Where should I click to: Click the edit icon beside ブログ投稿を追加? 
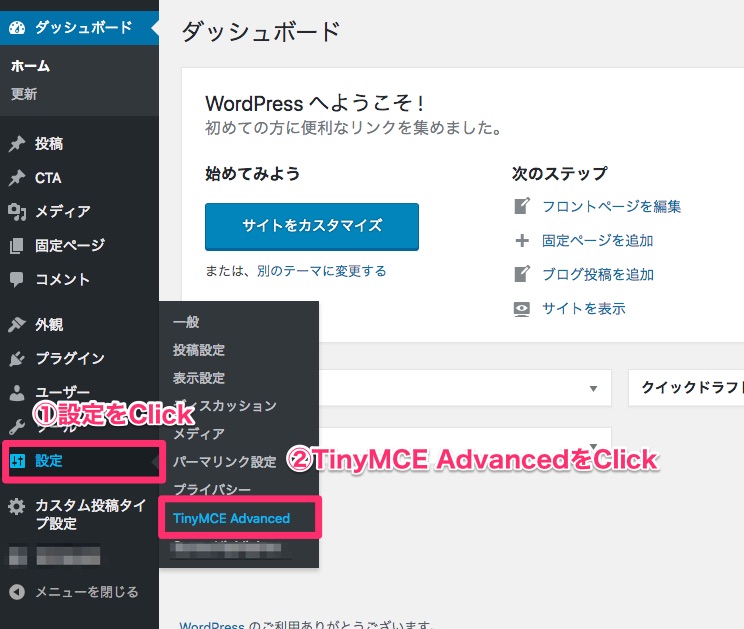click(x=522, y=274)
